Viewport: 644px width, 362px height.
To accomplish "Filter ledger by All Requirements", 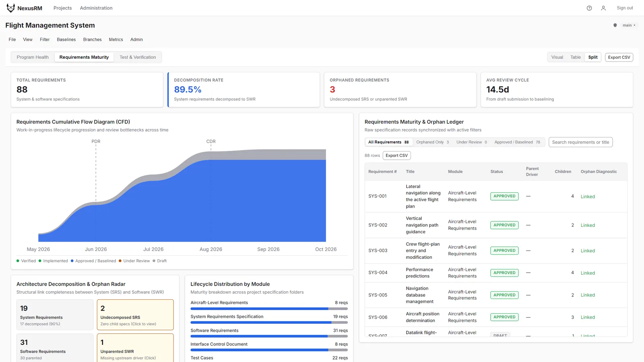I will [x=388, y=142].
